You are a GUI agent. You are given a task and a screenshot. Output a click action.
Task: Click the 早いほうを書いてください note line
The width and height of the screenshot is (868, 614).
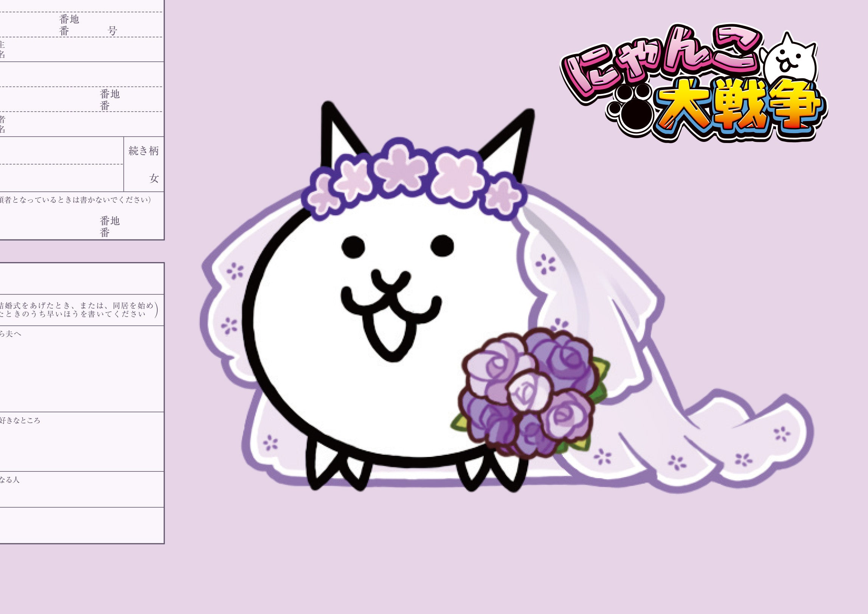(73, 314)
